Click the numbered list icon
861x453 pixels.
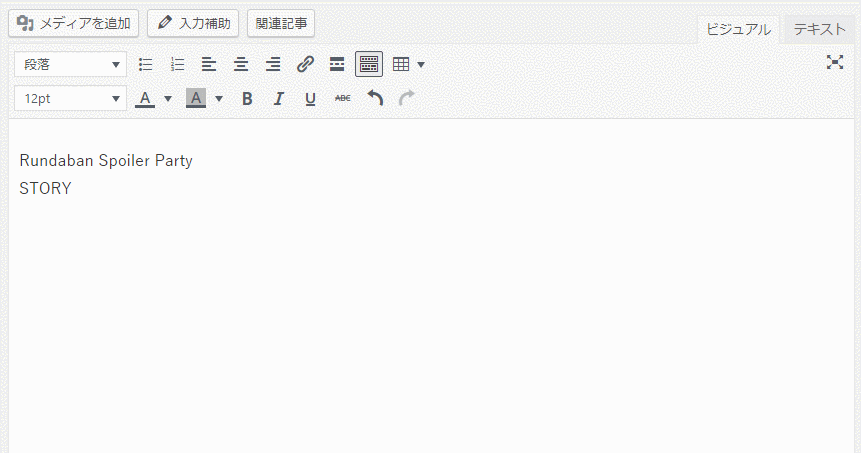[x=178, y=65]
